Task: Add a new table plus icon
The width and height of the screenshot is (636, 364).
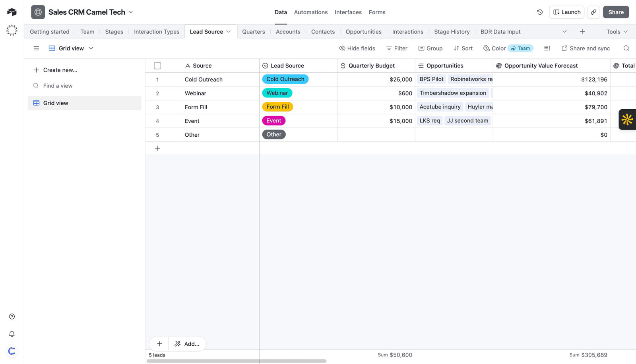Action: tap(582, 31)
